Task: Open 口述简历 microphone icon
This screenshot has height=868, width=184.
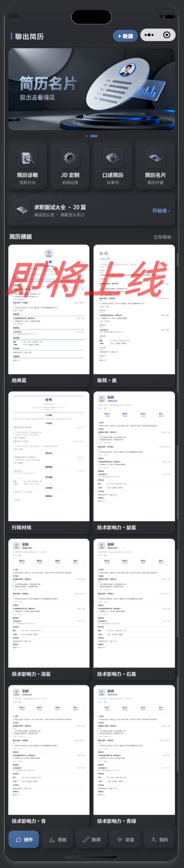Action: (x=113, y=158)
